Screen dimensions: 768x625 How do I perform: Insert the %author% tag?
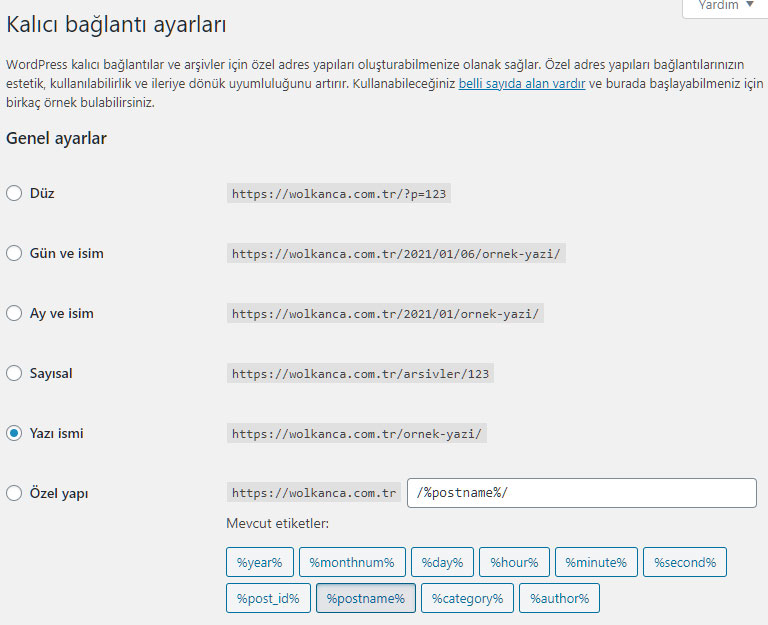tap(559, 598)
